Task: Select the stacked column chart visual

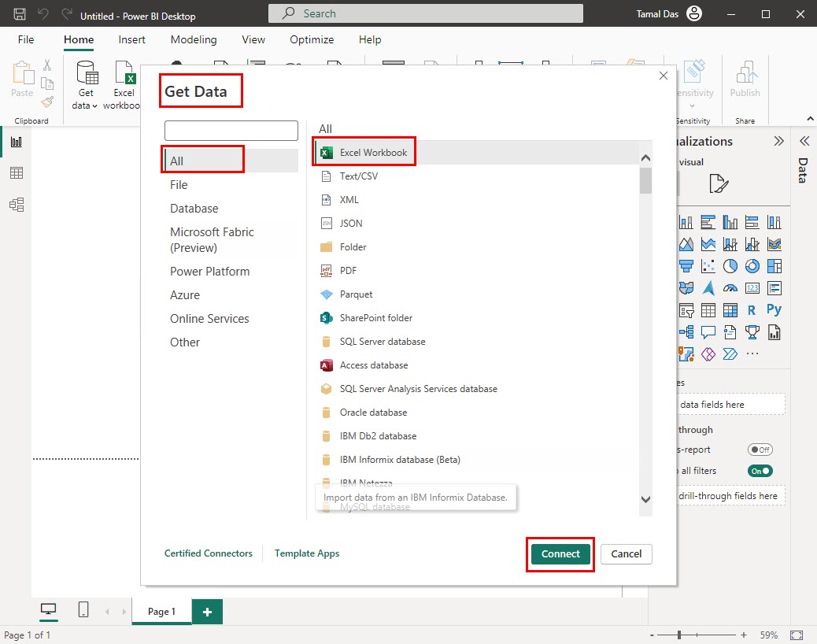Action: tap(686, 223)
